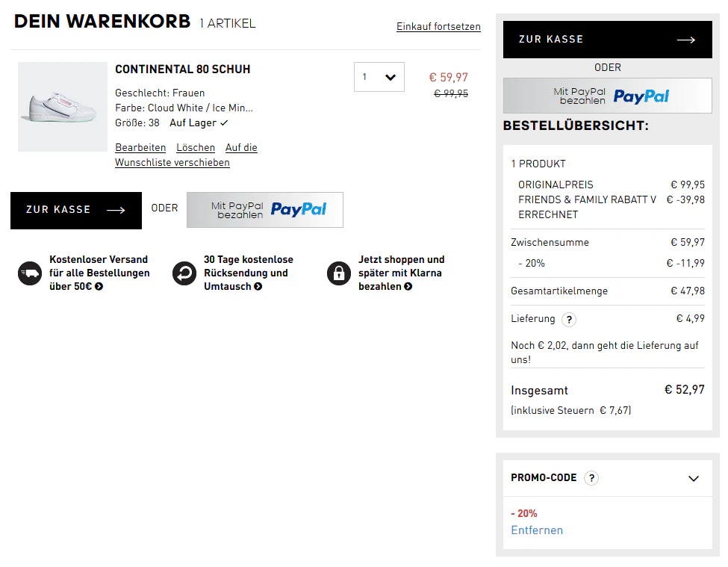Click 'Zur Kasse' button in right sidebar
Screen dimensions: 728x567
point(607,40)
